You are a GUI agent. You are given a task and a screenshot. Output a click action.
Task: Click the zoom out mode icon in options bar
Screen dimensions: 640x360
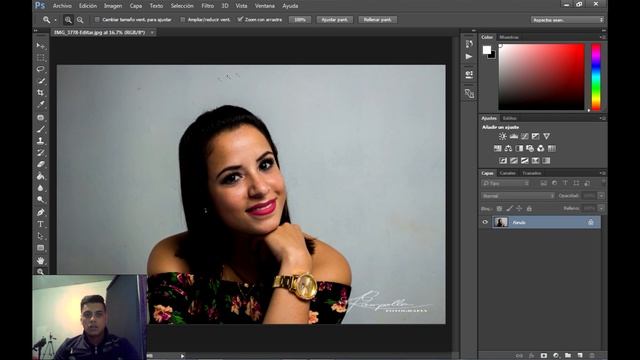[x=80, y=20]
